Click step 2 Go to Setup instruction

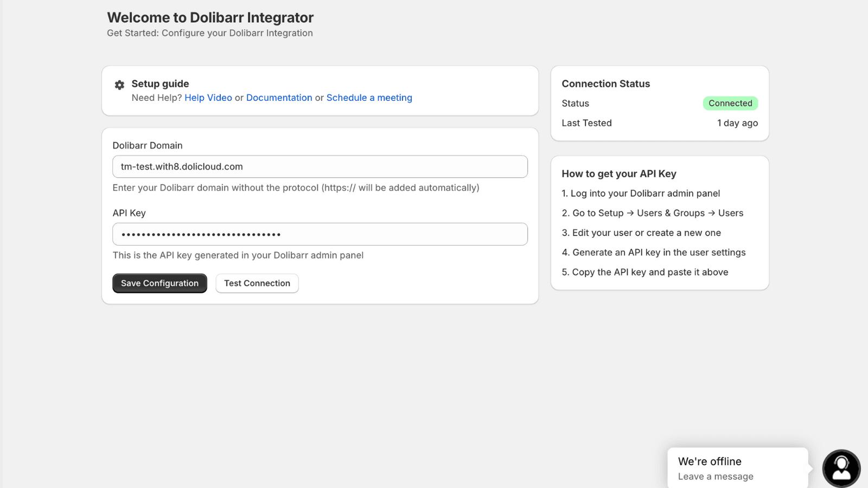pyautogui.click(x=652, y=213)
